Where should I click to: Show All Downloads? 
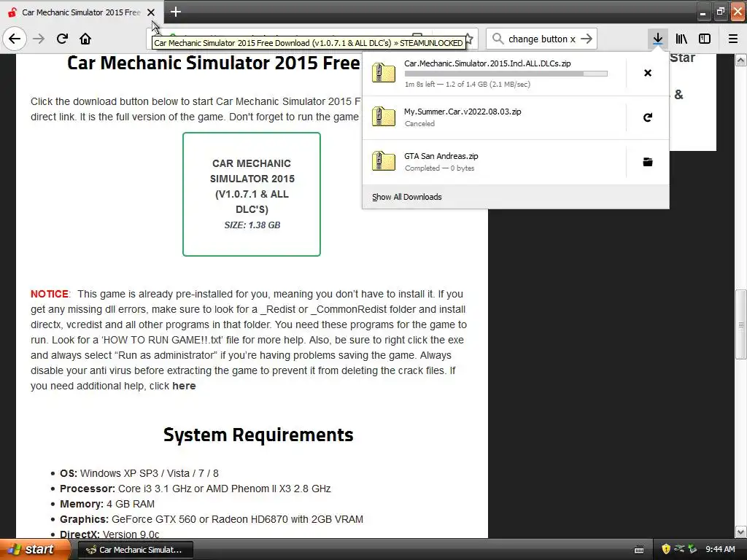(407, 197)
